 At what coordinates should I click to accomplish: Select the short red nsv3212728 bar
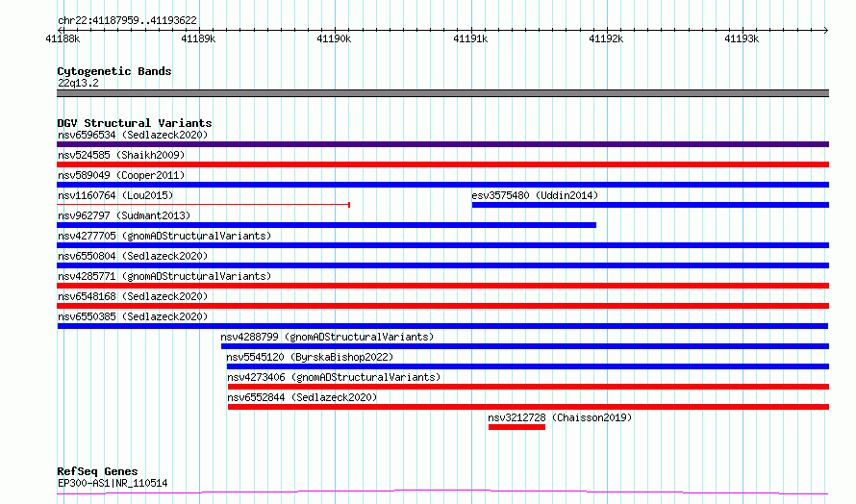[x=517, y=427]
